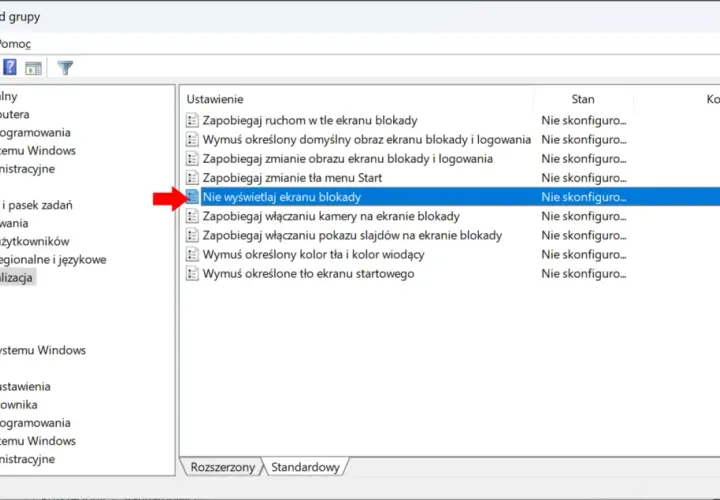Click policy icon beside Wymuś określony kolor tła
720x500 pixels.
tap(192, 254)
